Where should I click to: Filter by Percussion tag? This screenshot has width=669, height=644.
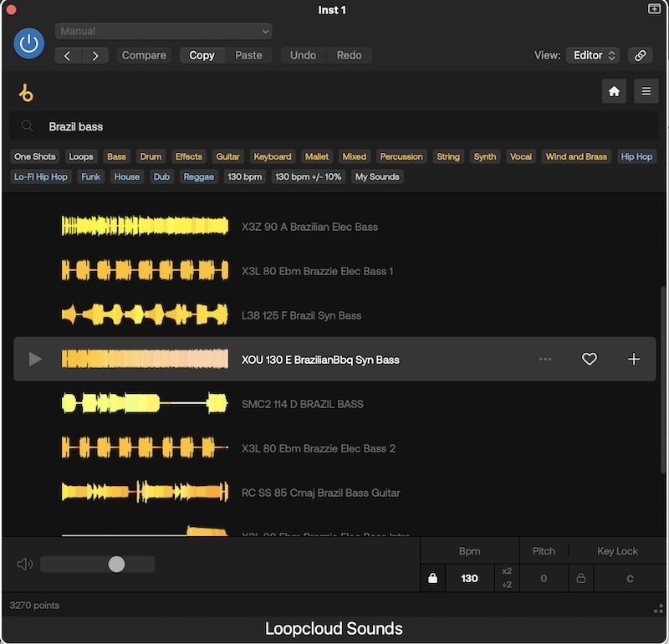pyautogui.click(x=401, y=156)
